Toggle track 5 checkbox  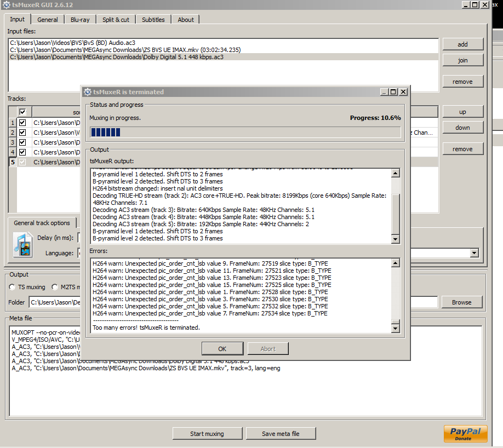22,162
